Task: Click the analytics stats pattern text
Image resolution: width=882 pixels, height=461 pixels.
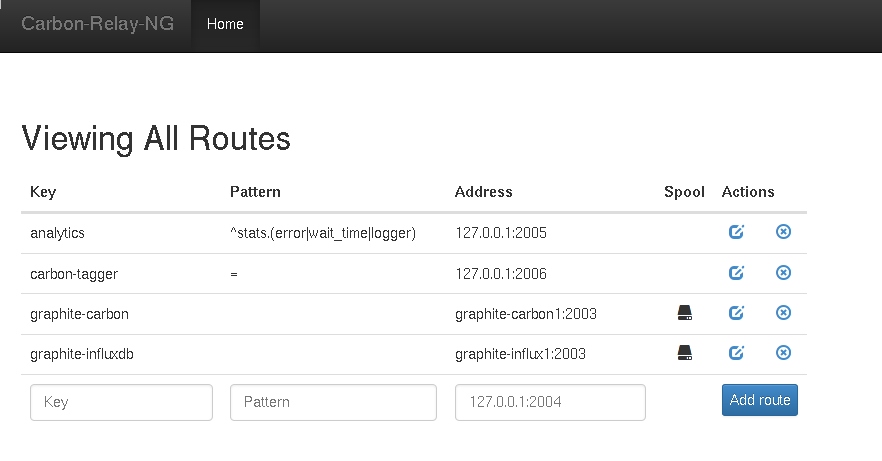Action: (x=322, y=233)
